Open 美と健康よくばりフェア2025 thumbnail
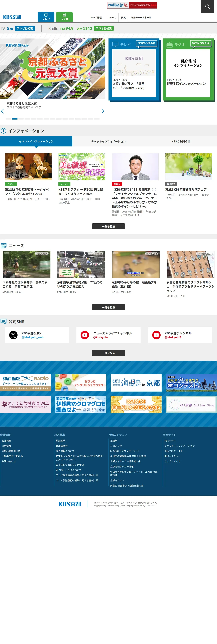 pyautogui.click(x=82, y=167)
